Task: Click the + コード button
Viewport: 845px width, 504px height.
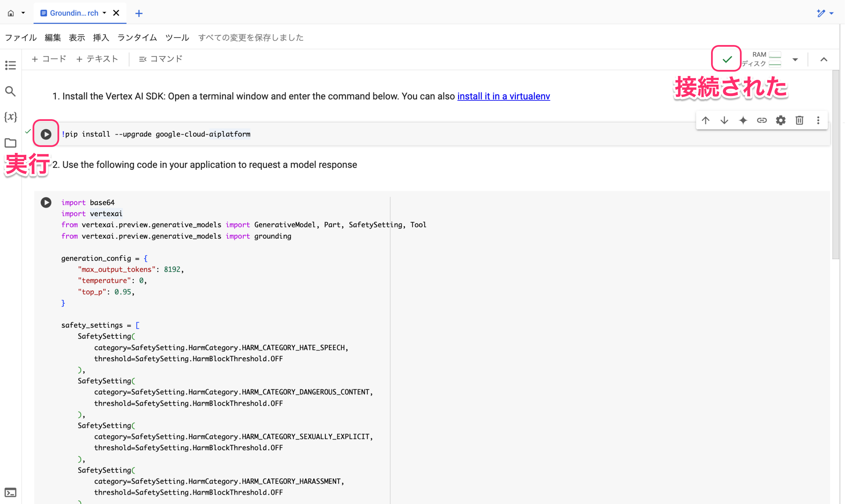Action: click(x=49, y=59)
